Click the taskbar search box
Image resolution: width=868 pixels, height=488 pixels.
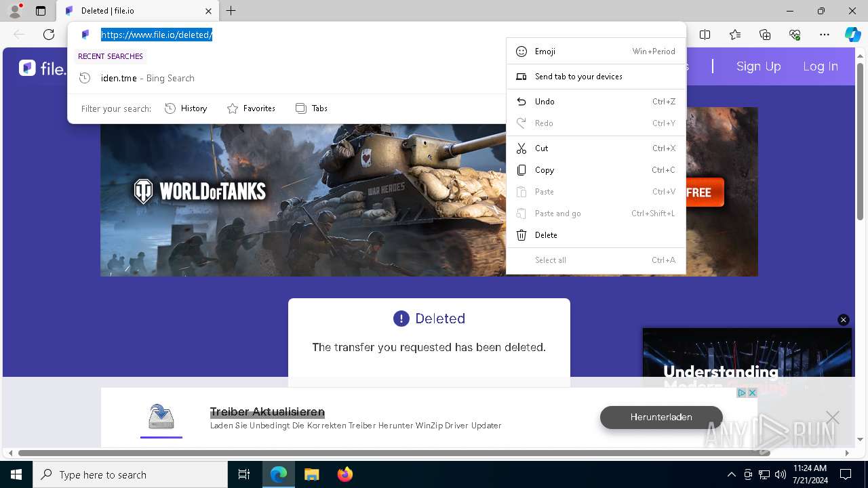130,474
